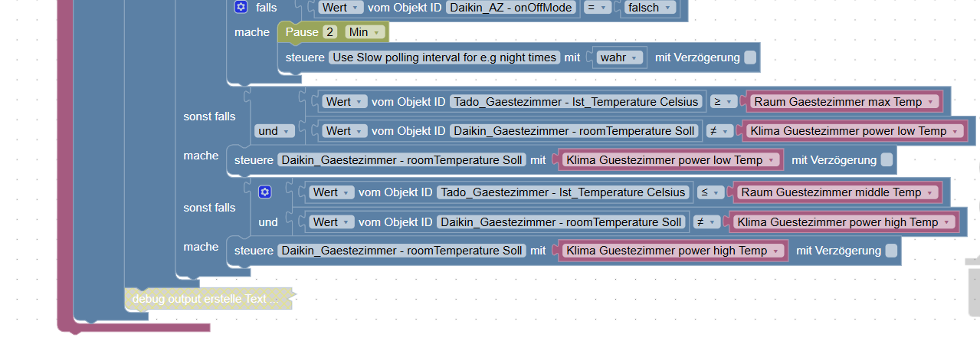
Task: Open ≠ dropdown before Klima power low Temp
Action: 719,131
